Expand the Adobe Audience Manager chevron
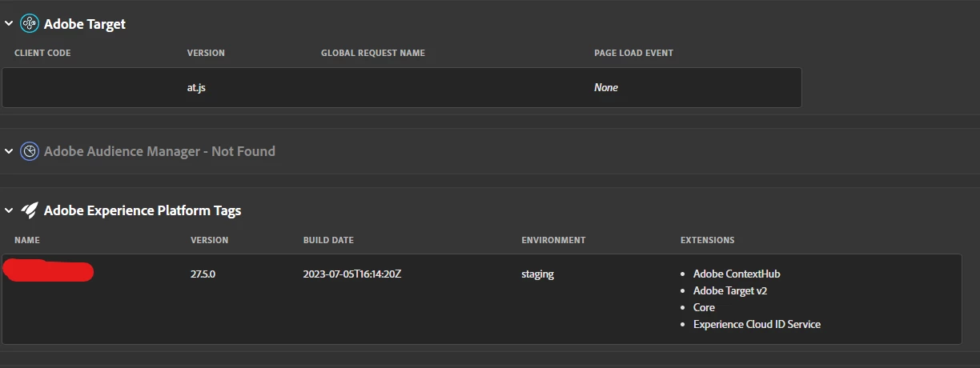This screenshot has width=980, height=368. (x=9, y=151)
